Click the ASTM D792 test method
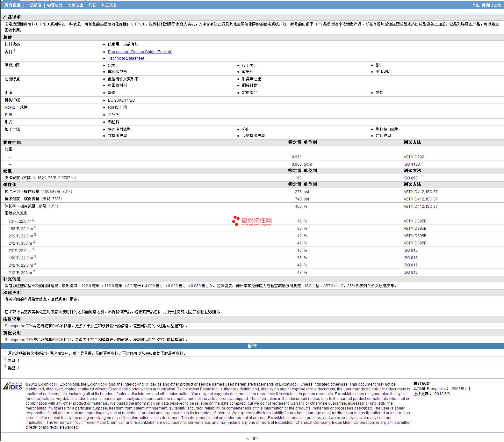Viewport: 504px width, 442px height. point(414,157)
